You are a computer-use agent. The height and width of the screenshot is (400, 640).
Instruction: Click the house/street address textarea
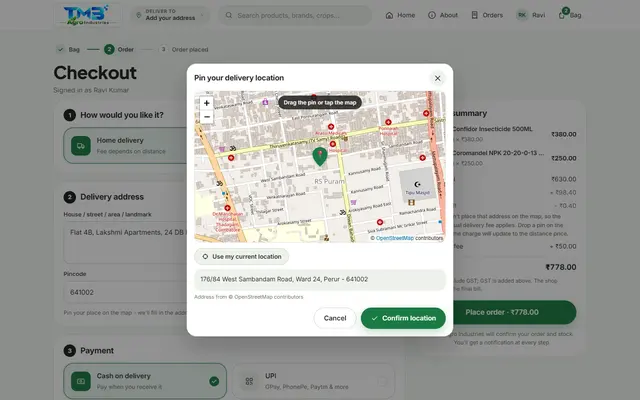coord(126,242)
